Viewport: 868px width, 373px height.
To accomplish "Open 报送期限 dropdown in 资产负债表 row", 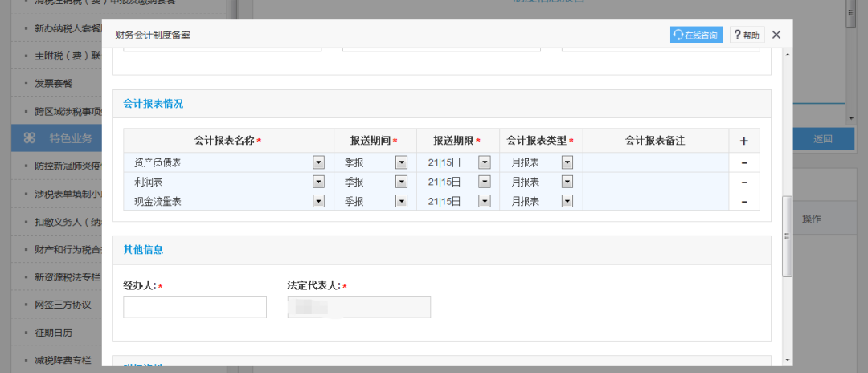I will pos(485,162).
